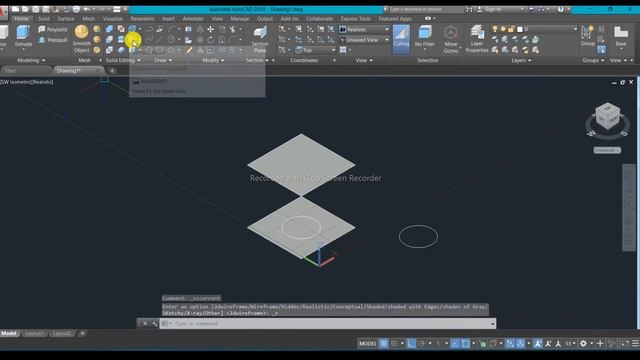Image resolution: width=640 pixels, height=360 pixels.
Task: Open the Top UCS dropdown
Action: tap(315, 50)
